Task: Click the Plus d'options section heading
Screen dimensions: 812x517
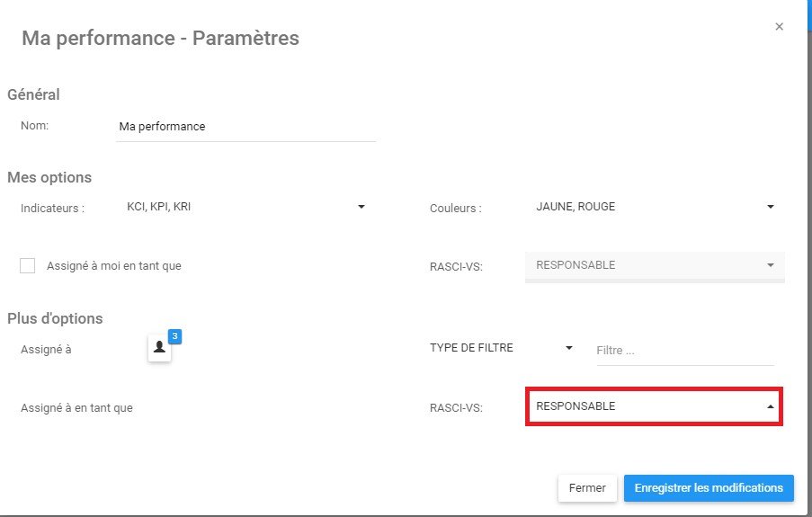Action: point(55,318)
